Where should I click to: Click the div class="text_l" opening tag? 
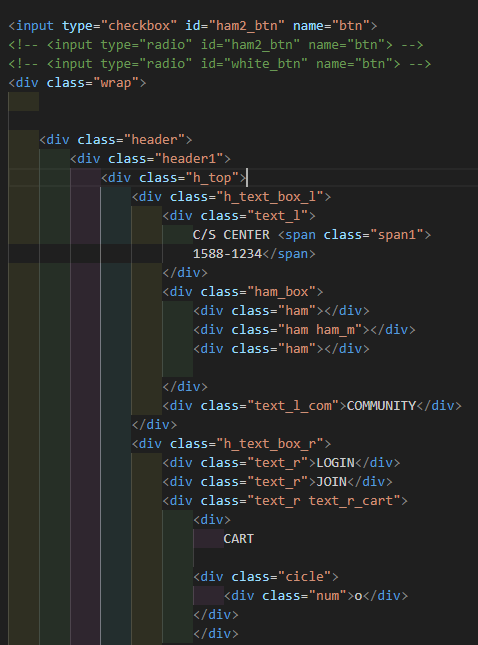[239, 216]
